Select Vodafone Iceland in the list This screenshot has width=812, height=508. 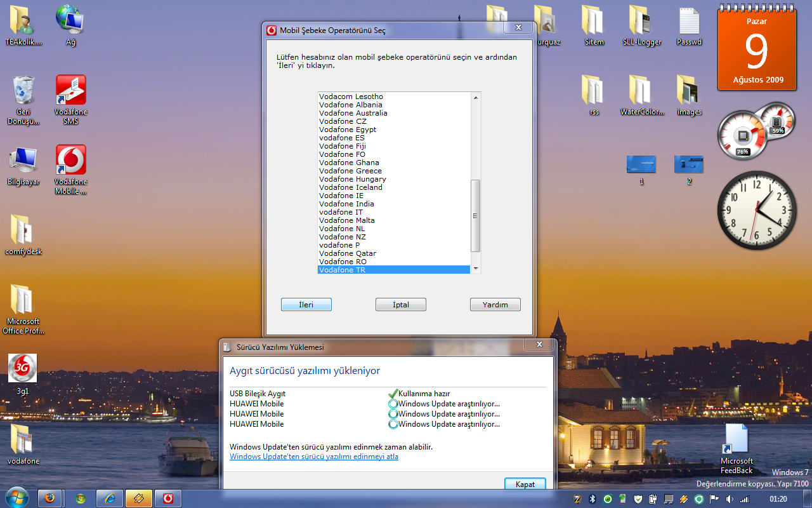[394, 187]
